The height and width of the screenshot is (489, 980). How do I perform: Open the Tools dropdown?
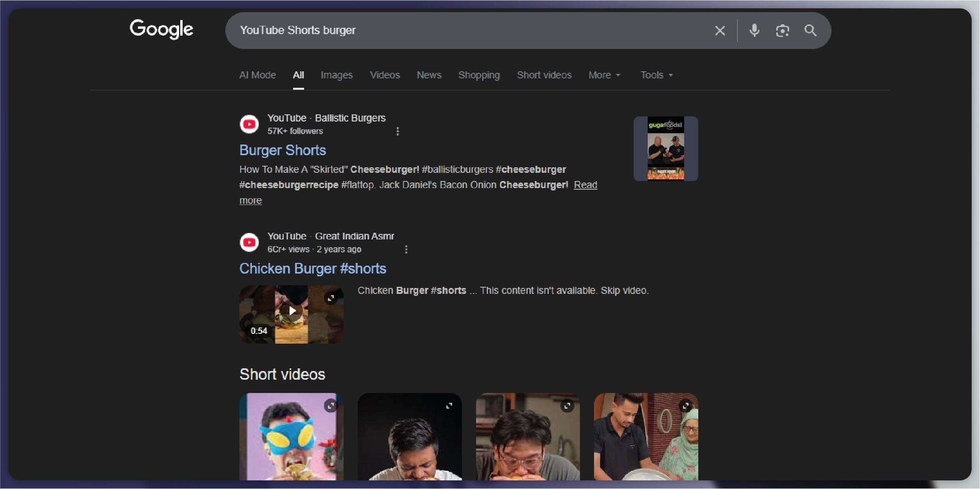[656, 75]
